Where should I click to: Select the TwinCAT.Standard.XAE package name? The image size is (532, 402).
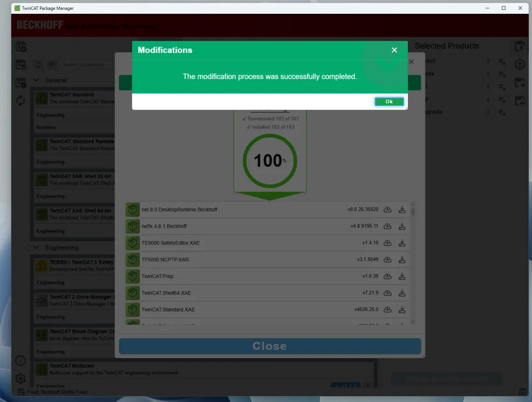[168, 309]
